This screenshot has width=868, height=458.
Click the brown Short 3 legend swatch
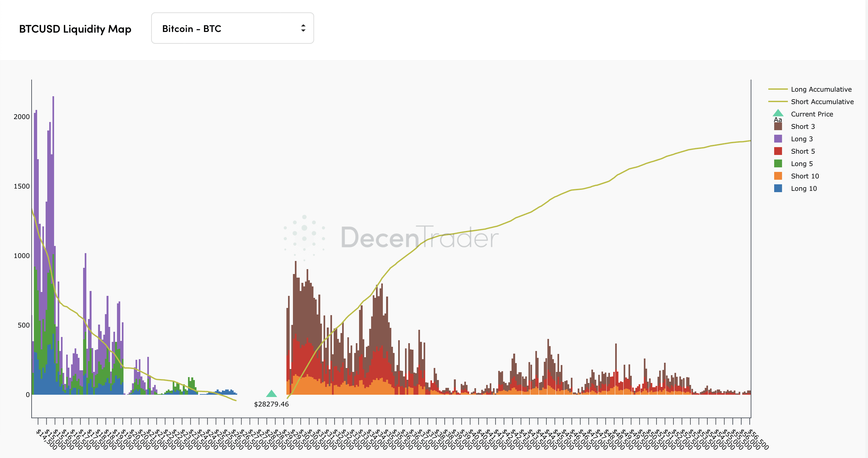click(778, 127)
